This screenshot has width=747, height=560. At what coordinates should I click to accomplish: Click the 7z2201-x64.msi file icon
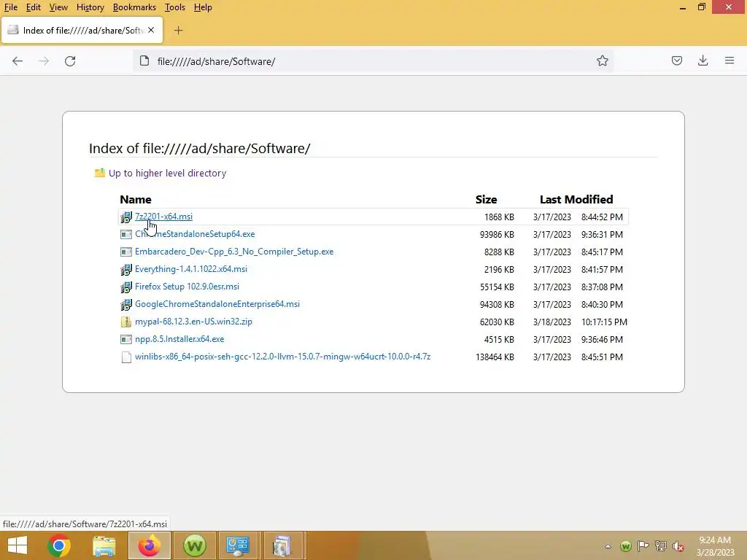125,217
